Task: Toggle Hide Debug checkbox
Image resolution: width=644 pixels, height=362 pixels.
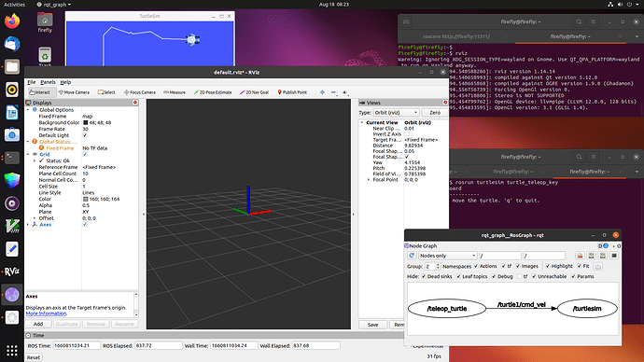Action: pos(494,276)
